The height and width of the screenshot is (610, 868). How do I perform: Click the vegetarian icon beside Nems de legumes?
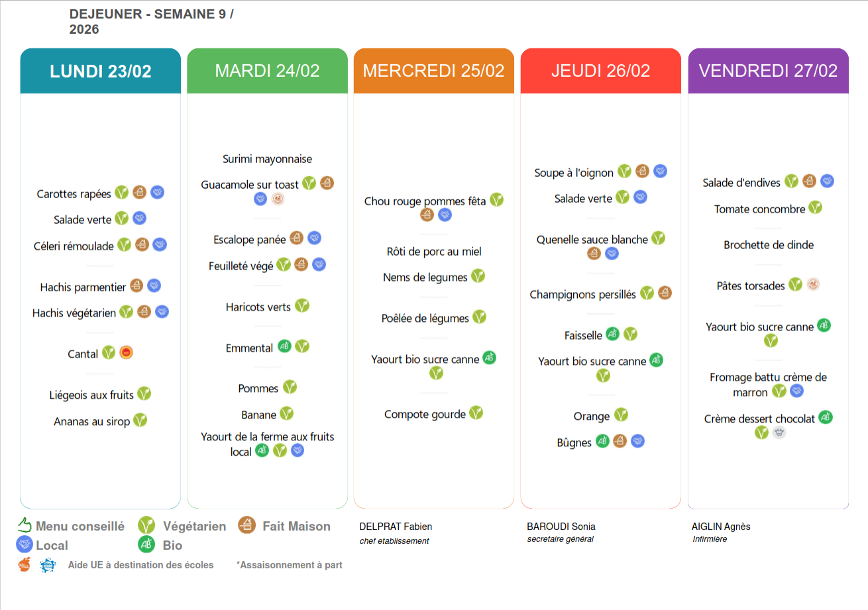(478, 276)
